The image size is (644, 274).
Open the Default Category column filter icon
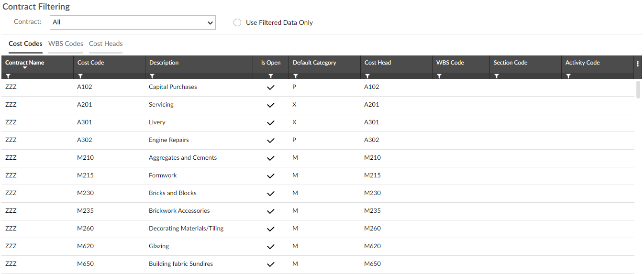295,76
